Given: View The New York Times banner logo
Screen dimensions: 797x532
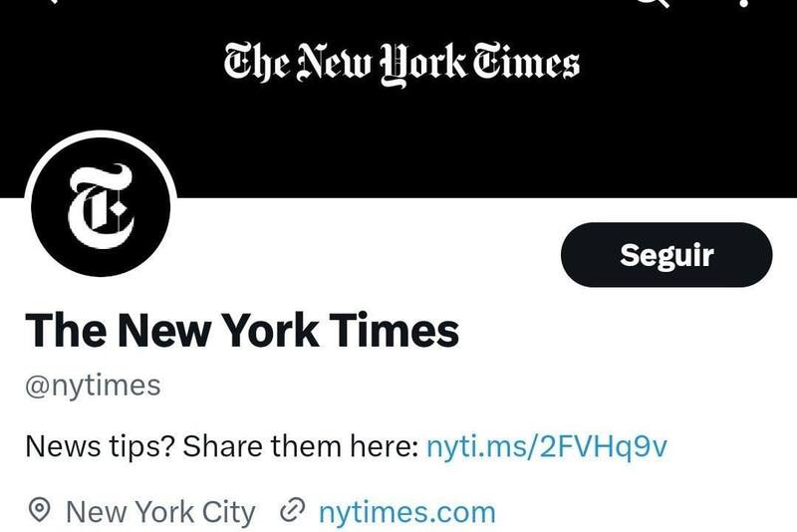Looking at the screenshot, I should (x=401, y=64).
